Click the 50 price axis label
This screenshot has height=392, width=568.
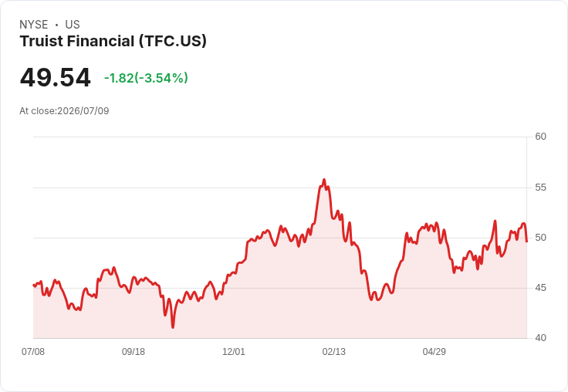540,238
